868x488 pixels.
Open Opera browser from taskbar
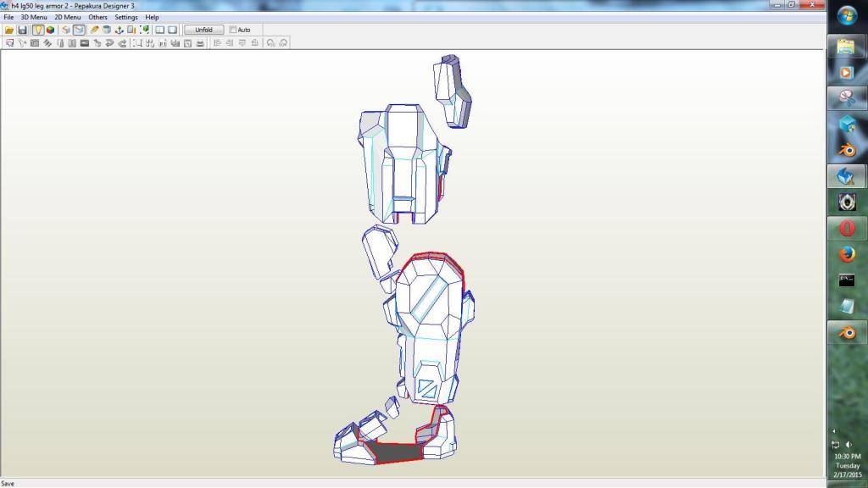coord(847,228)
